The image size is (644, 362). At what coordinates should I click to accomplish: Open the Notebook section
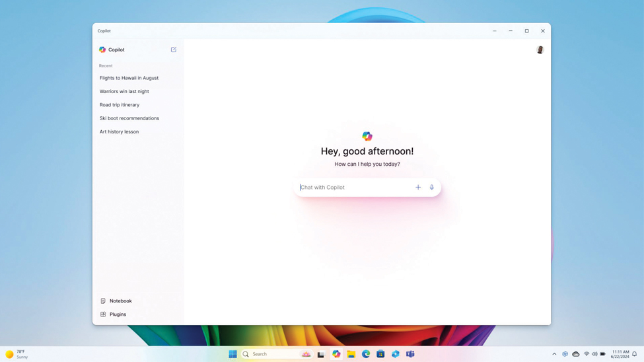click(x=116, y=301)
